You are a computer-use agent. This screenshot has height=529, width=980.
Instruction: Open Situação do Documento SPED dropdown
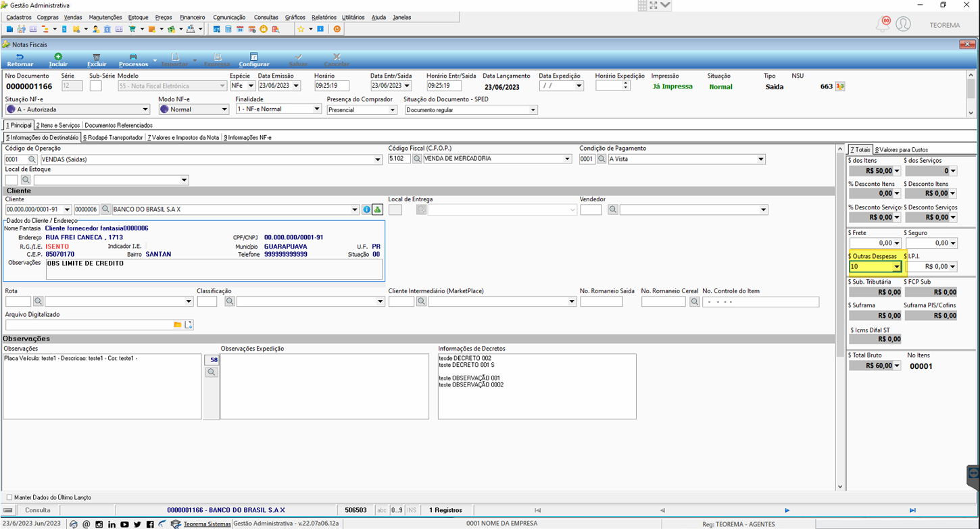(533, 110)
